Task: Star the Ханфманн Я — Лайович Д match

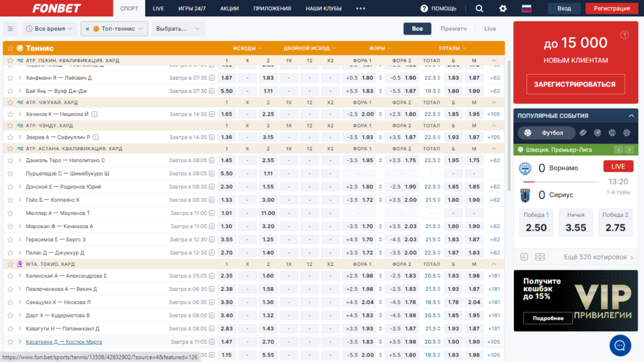Action: tap(10, 78)
